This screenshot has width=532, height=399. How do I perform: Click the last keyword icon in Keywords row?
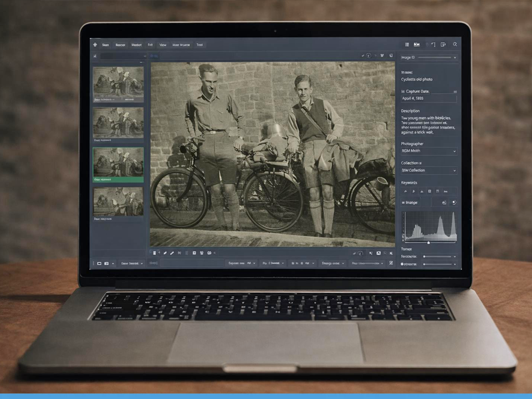(446, 191)
